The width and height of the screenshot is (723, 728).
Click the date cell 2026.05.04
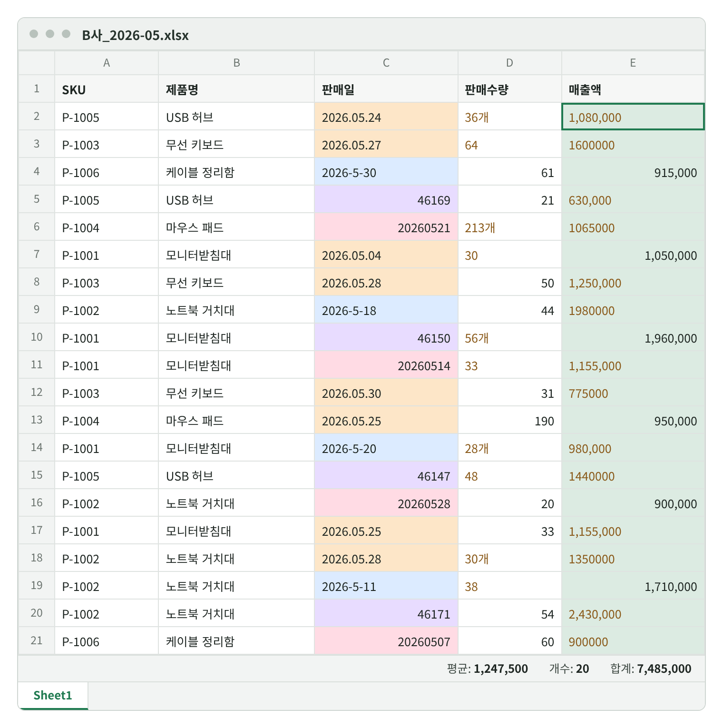386,255
